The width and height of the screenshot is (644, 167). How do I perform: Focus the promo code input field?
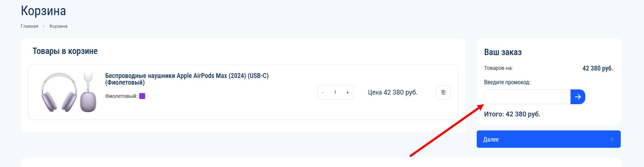tap(527, 97)
